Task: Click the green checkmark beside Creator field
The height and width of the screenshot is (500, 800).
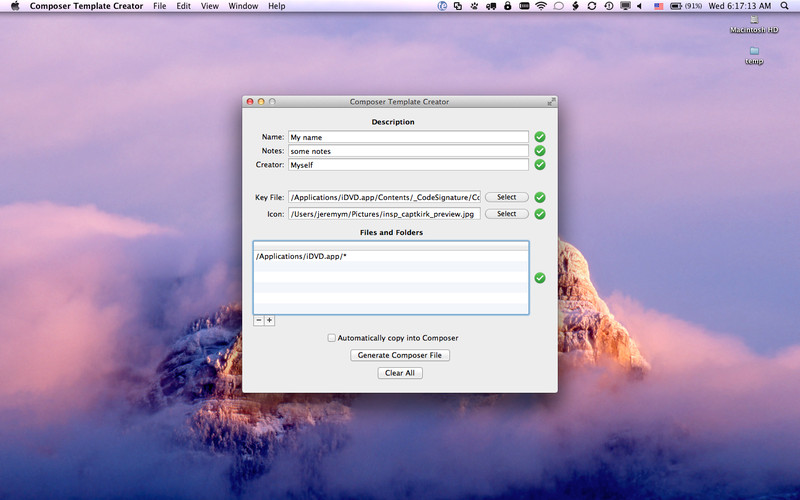Action: pyautogui.click(x=540, y=165)
